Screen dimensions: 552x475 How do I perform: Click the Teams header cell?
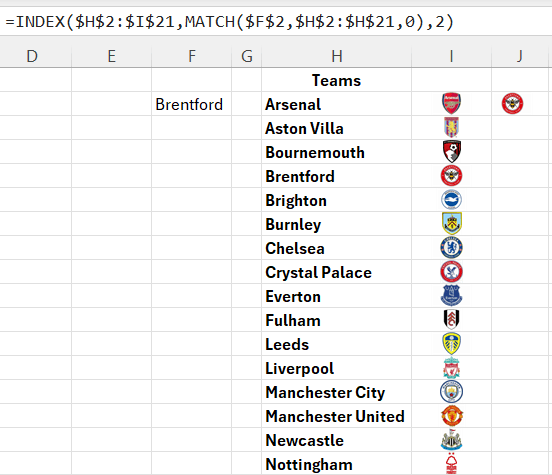click(x=337, y=80)
